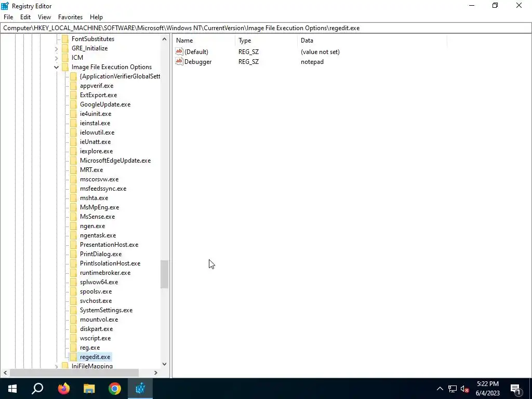Select the ie4uinit.exe key
Screen dimensions: 532x399
click(96, 114)
